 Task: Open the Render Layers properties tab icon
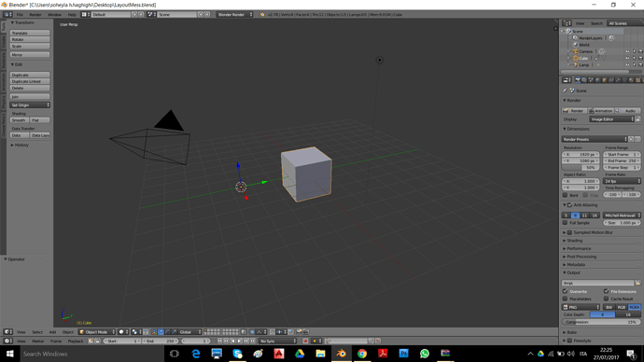[x=584, y=80]
